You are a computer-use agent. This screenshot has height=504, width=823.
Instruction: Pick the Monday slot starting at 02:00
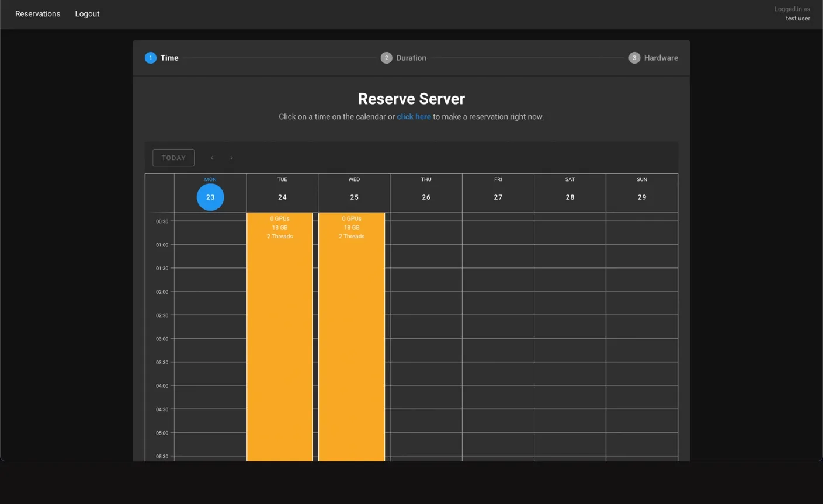210,303
